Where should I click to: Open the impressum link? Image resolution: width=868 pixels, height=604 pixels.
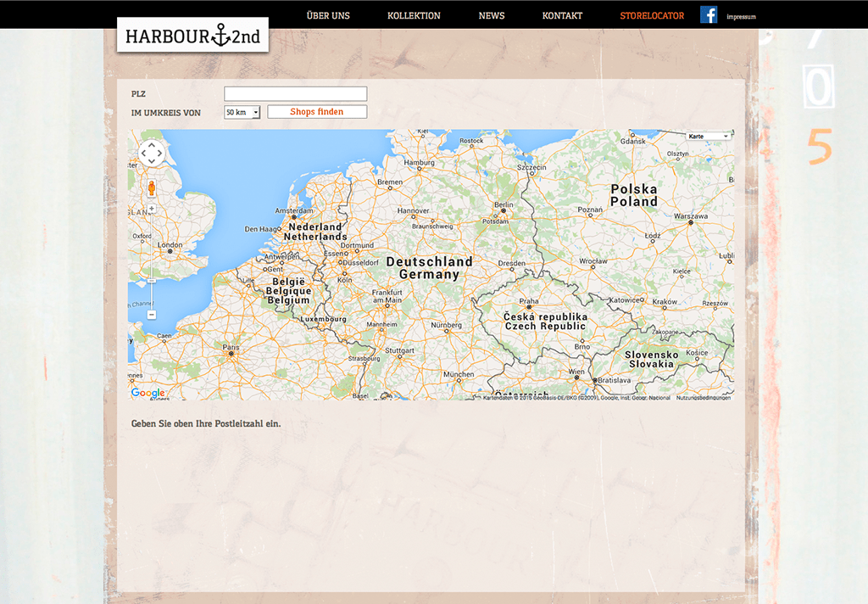pos(741,17)
